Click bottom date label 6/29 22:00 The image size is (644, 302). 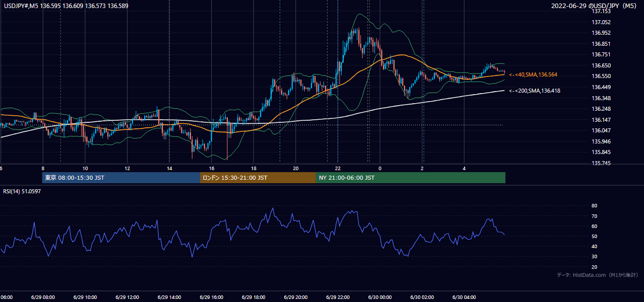338,297
